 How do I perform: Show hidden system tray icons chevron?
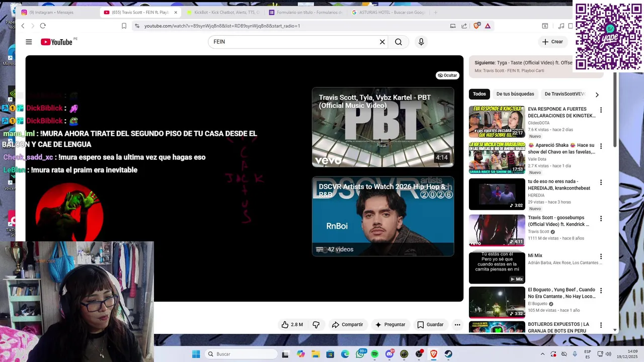point(542,354)
